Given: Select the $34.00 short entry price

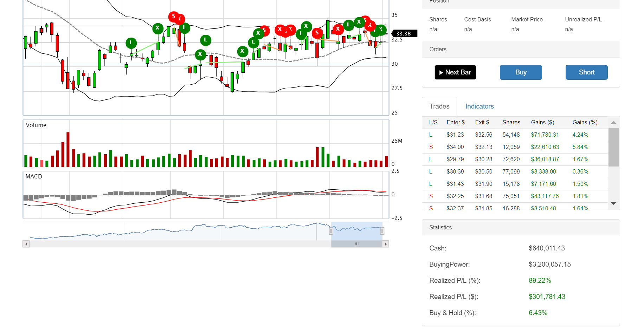Looking at the screenshot, I should (455, 147).
